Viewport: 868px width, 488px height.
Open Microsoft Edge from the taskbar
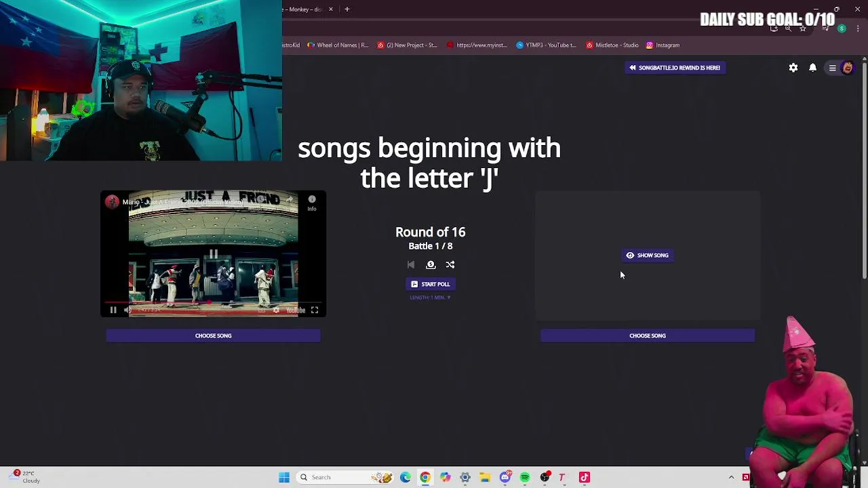coord(406,477)
